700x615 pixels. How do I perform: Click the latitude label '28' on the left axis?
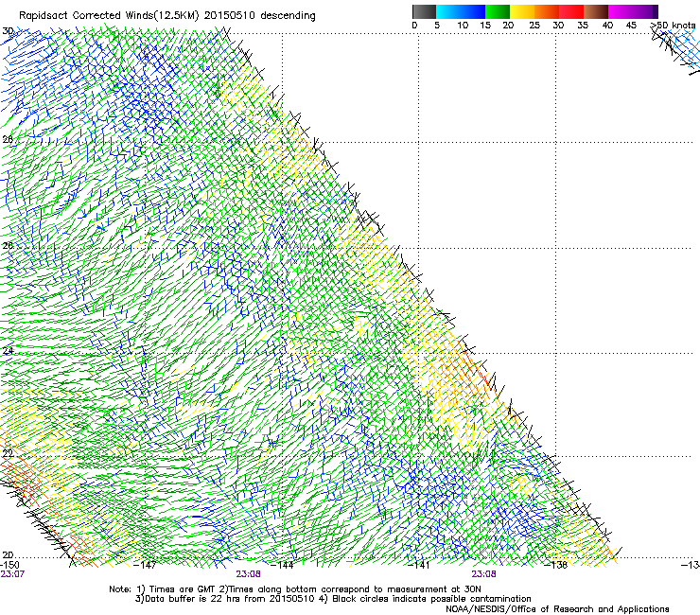tap(8, 139)
